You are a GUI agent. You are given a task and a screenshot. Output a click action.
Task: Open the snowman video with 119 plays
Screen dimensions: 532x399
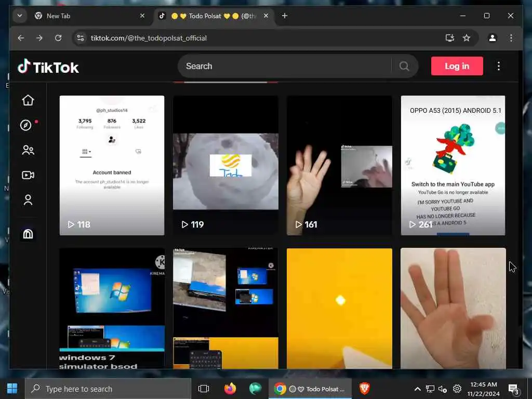tap(225, 165)
